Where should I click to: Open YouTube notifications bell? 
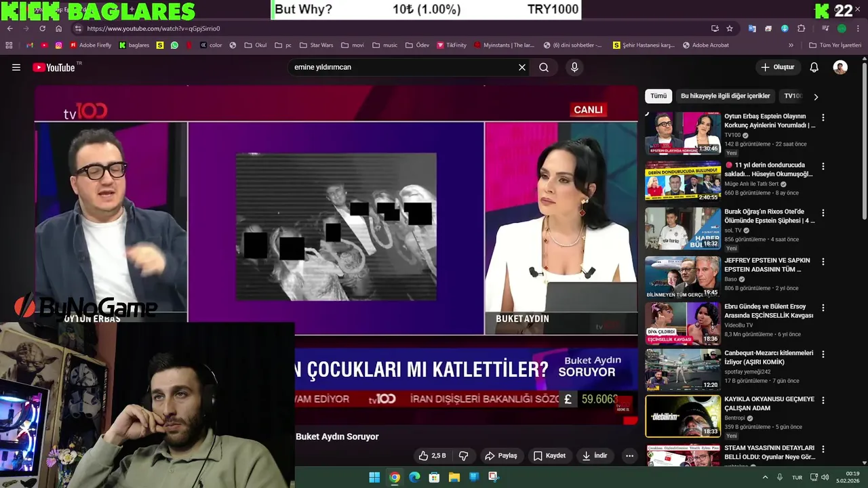click(814, 67)
